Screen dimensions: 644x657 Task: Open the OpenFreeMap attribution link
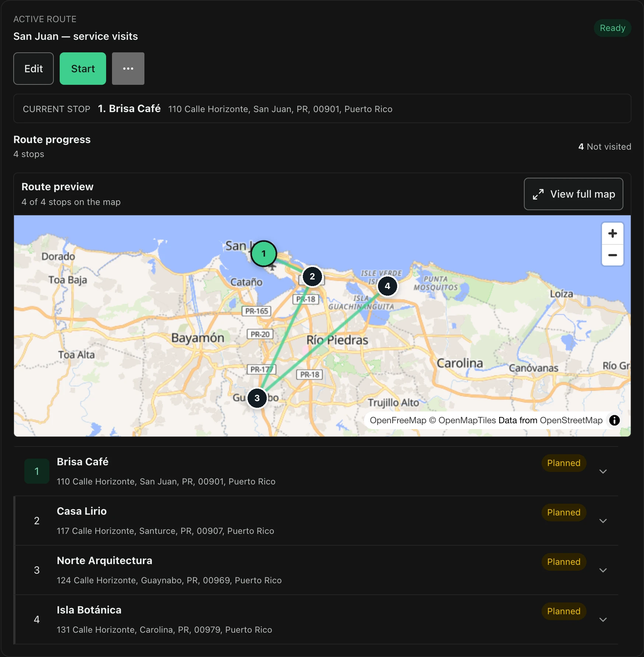click(398, 420)
